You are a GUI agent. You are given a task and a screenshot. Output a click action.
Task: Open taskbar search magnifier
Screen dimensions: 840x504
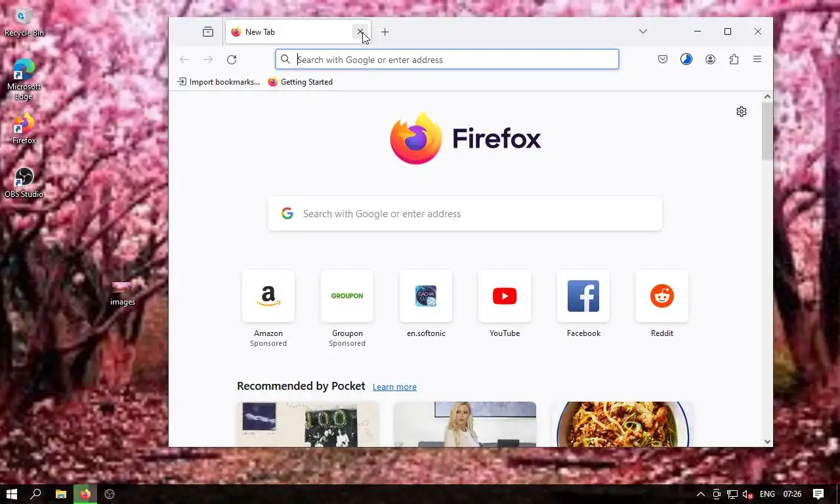click(36, 494)
